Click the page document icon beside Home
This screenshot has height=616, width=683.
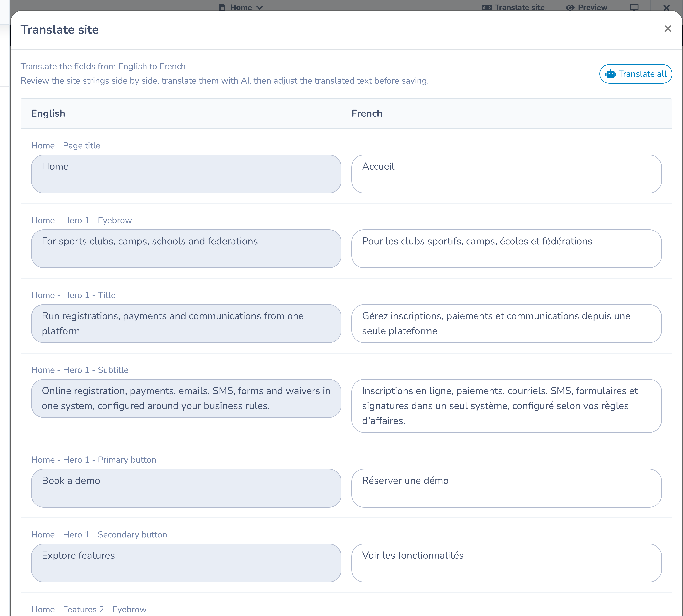pos(222,7)
